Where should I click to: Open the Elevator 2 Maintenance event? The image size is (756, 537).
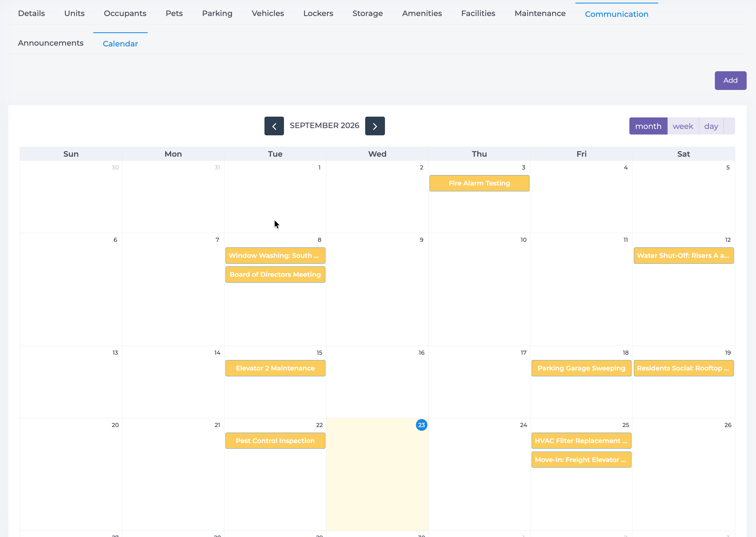tap(275, 368)
